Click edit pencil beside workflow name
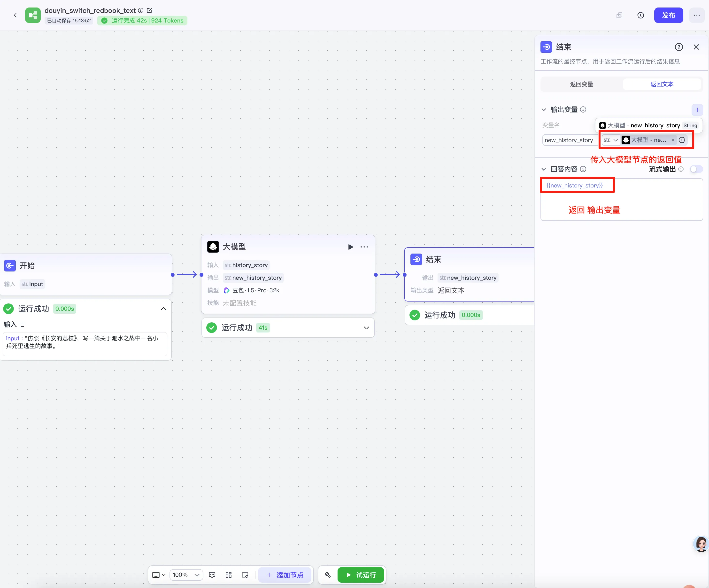Viewport: 709px width, 588px height. click(x=150, y=10)
